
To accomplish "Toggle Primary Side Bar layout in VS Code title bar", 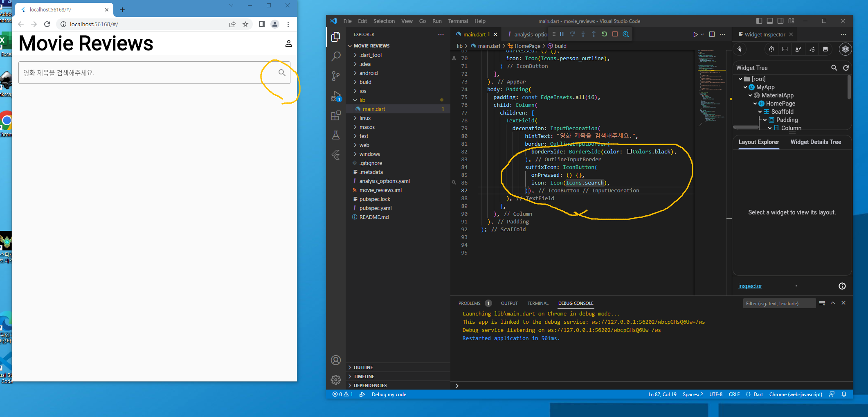I will 759,21.
